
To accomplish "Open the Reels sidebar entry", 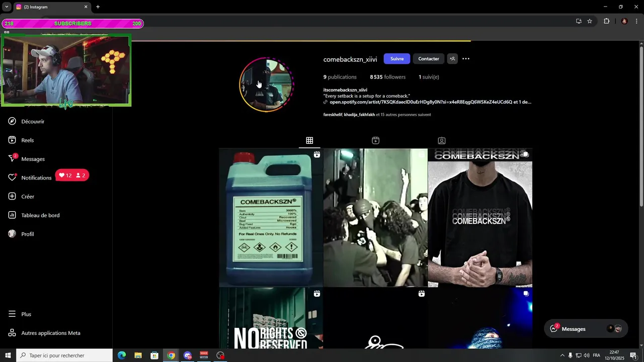I will coord(21,140).
